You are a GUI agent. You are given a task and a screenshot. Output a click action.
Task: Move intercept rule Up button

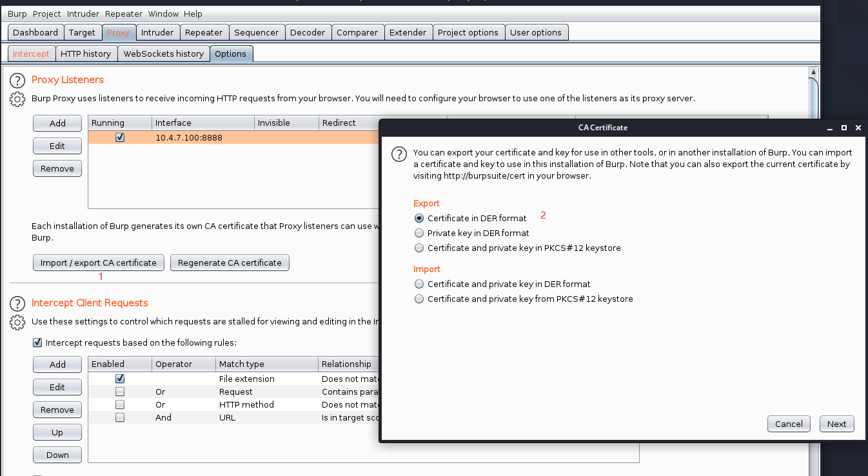click(x=57, y=432)
